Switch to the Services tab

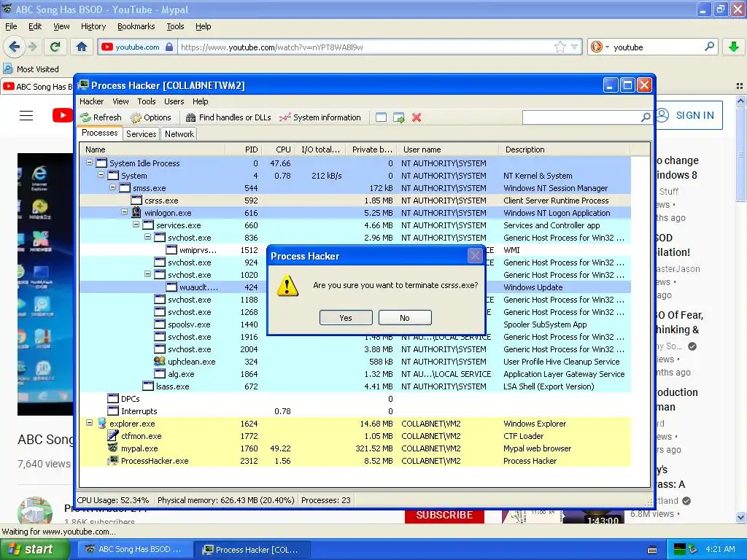[x=141, y=134]
